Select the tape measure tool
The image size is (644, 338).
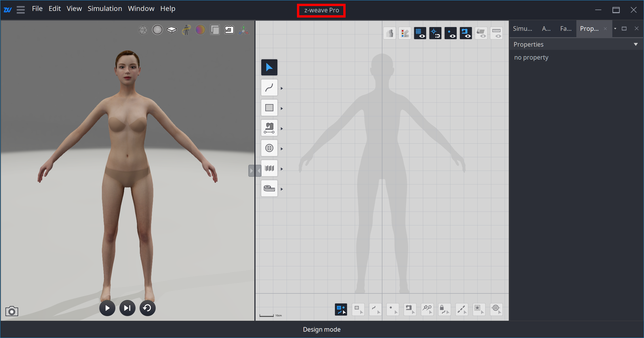click(x=269, y=188)
